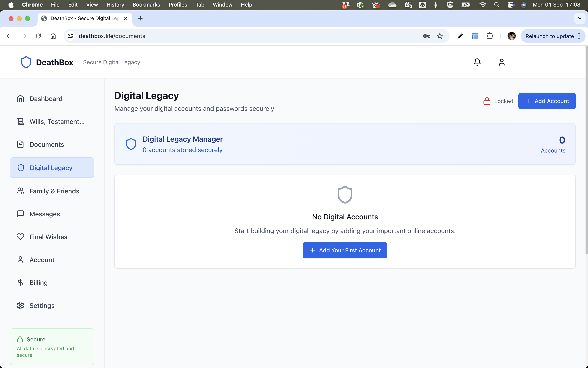Open the Chrome tab search dropdown
This screenshot has height=368, width=588.
(x=580, y=18)
